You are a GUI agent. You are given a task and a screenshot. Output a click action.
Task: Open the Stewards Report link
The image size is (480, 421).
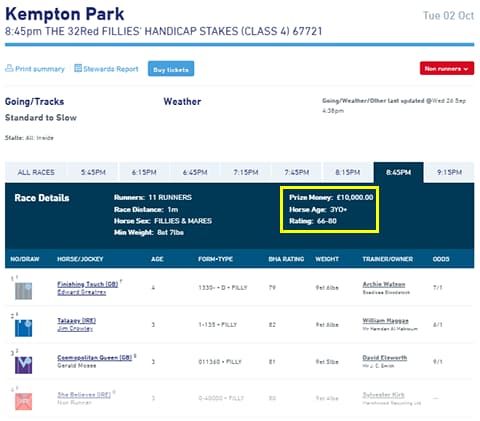[x=111, y=69]
